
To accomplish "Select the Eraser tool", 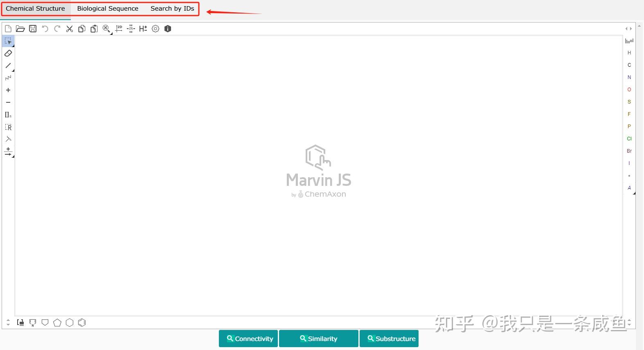I will (x=8, y=53).
